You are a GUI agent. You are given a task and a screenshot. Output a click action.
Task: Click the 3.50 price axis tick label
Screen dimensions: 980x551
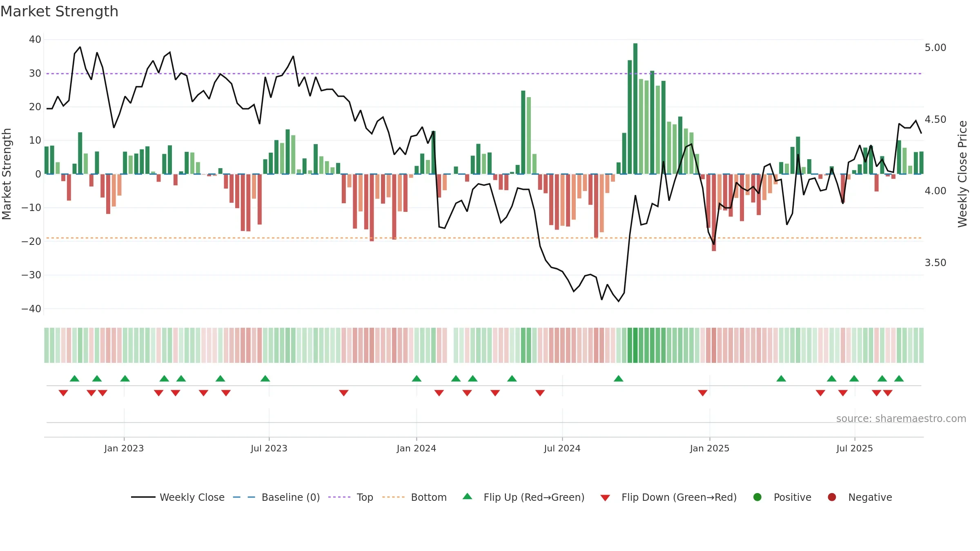(935, 263)
